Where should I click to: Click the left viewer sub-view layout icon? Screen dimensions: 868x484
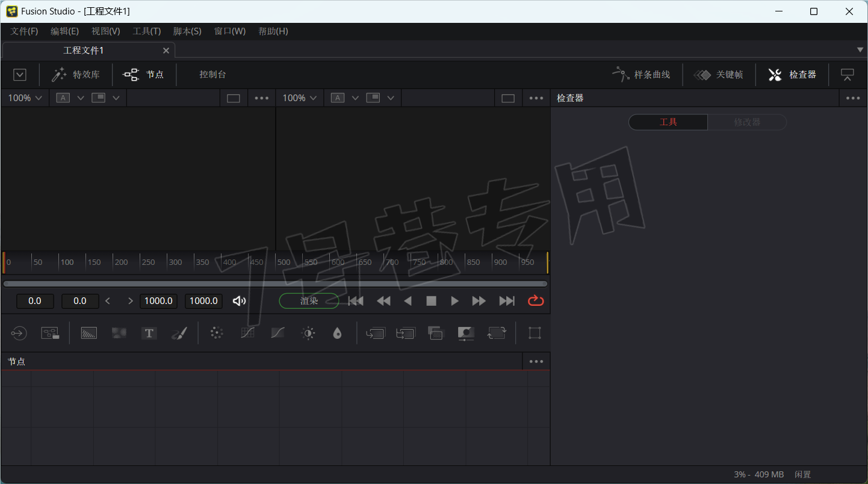(98, 98)
